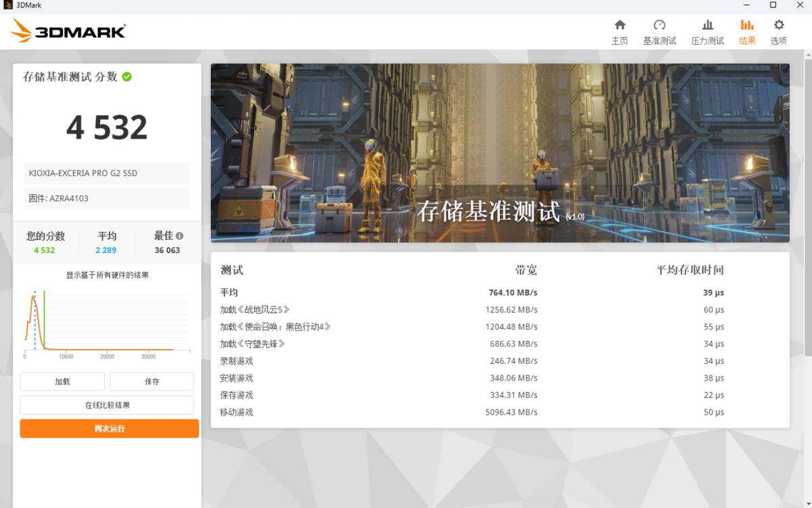This screenshot has width=812, height=508.
Task: Click the KIOXIA-EXCERIA PRO G2 SSD field
Action: (106, 173)
